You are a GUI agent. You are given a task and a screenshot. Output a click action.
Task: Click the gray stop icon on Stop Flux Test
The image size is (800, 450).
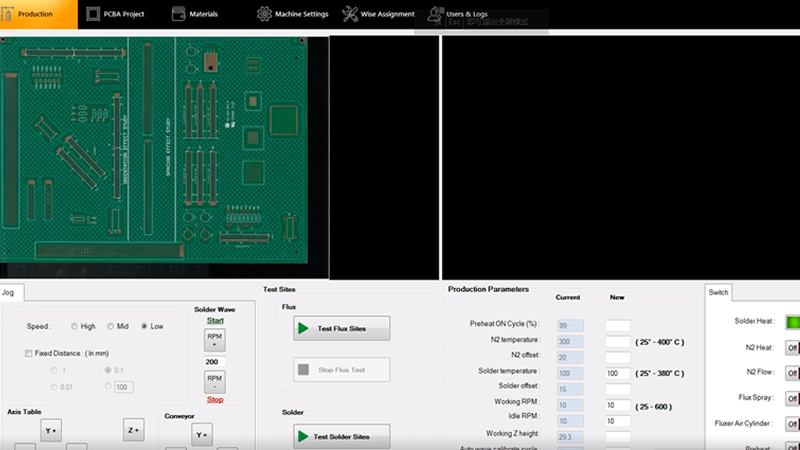click(303, 369)
